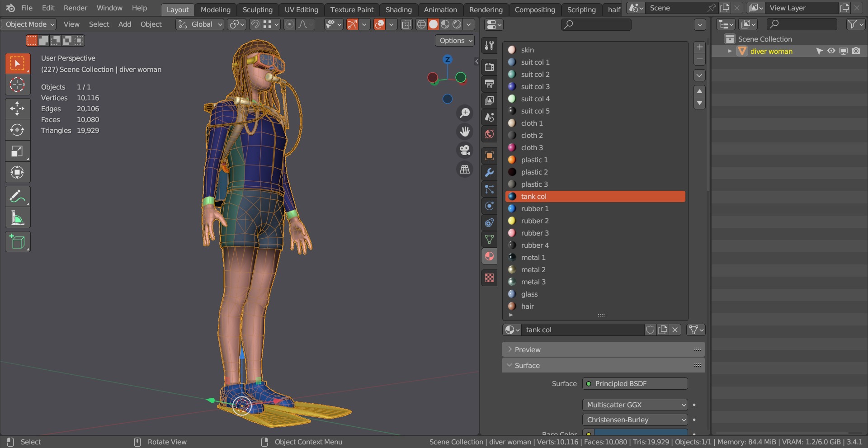This screenshot has height=448, width=868.
Task: Open the Physics properties tab
Action: 489,206
